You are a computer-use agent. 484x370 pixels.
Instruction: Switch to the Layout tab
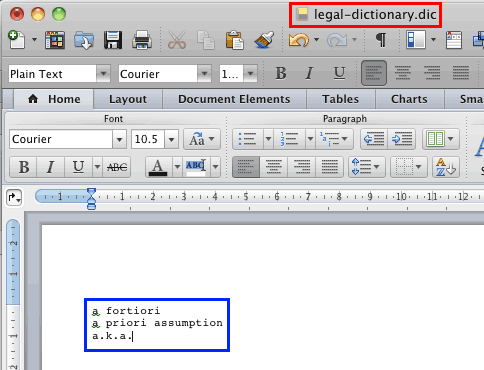coord(128,99)
